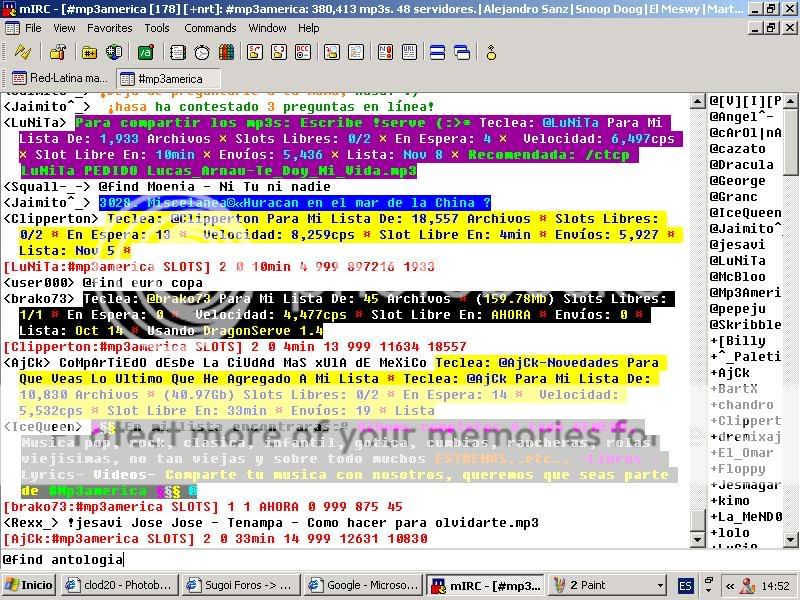Select nick @LuNiTa in user list

tap(738, 261)
